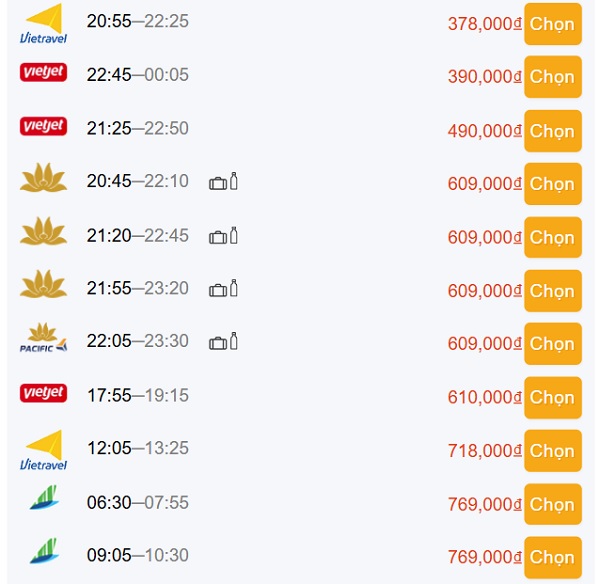Pick the 490,000đ flight at 21:25
The image size is (600, 584).
553,131
